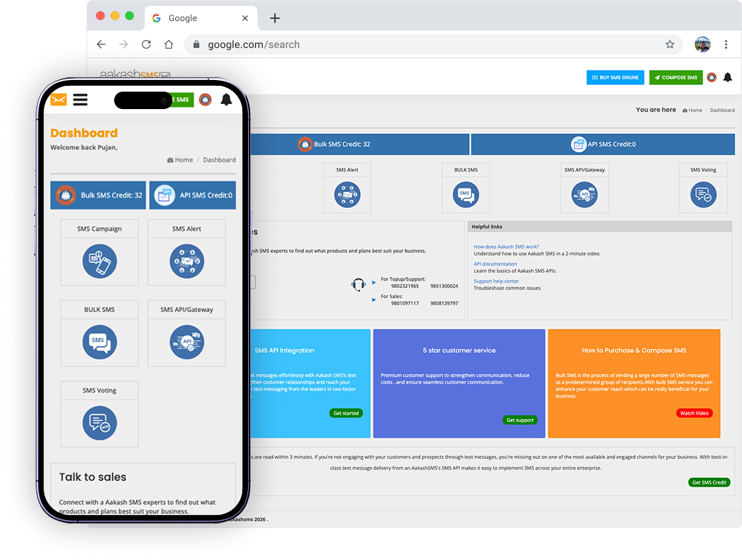Open the SMS Voting icon on the desktop
The image size is (742, 560).
click(x=703, y=194)
